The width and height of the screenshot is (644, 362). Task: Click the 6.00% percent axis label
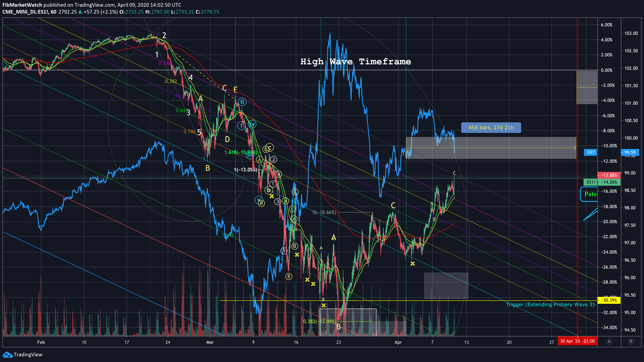coord(606,25)
